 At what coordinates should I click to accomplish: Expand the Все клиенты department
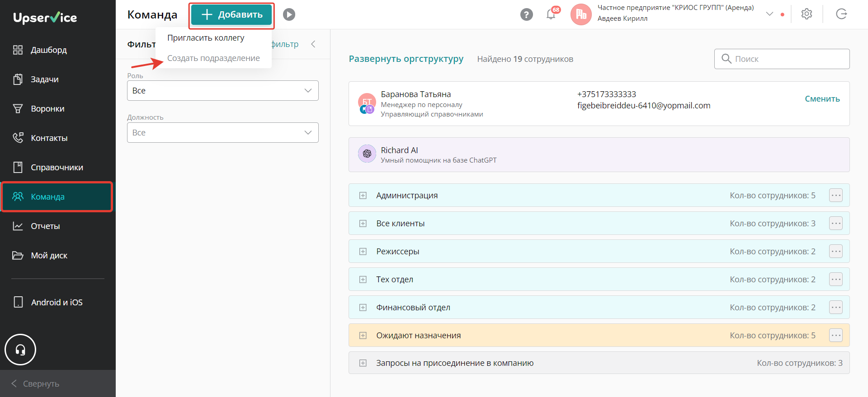coord(363,224)
